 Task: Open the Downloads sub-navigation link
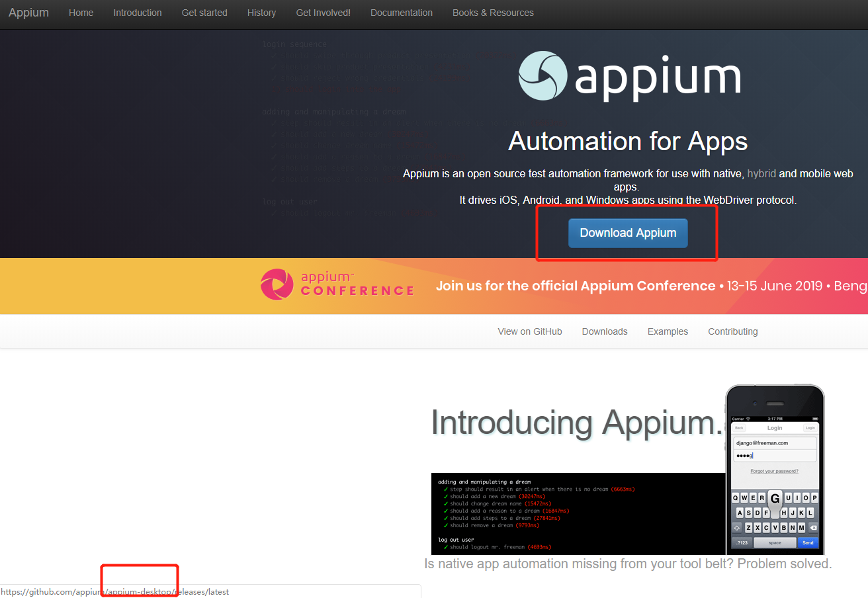[x=605, y=331]
